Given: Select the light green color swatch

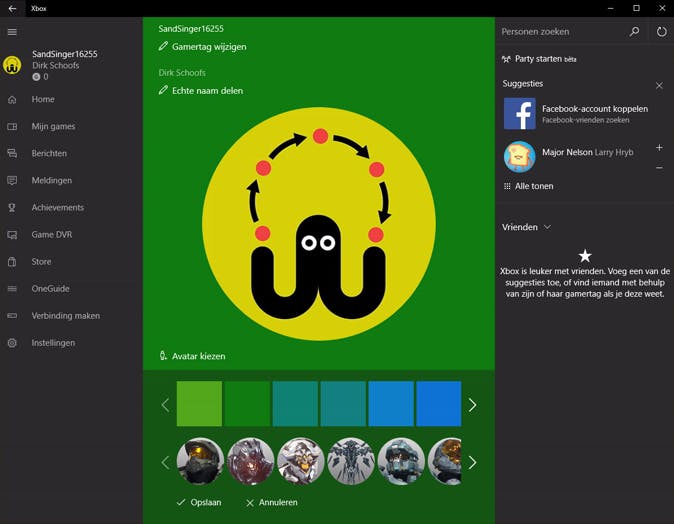Looking at the screenshot, I should click(x=199, y=404).
